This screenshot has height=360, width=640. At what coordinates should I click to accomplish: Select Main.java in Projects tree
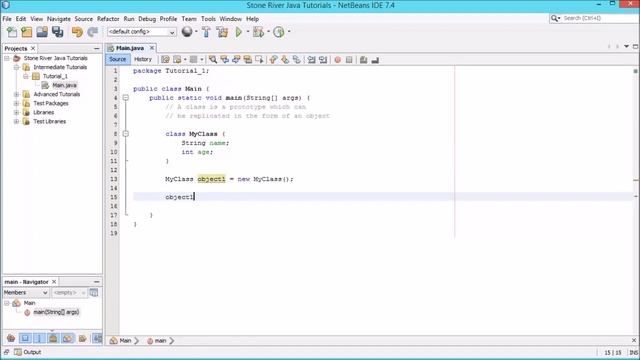64,85
